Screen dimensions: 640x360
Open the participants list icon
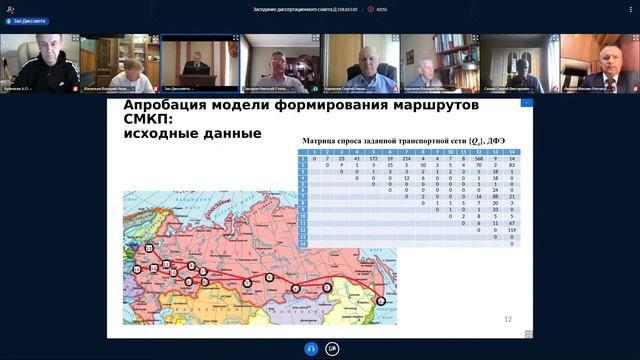(x=11, y=9)
